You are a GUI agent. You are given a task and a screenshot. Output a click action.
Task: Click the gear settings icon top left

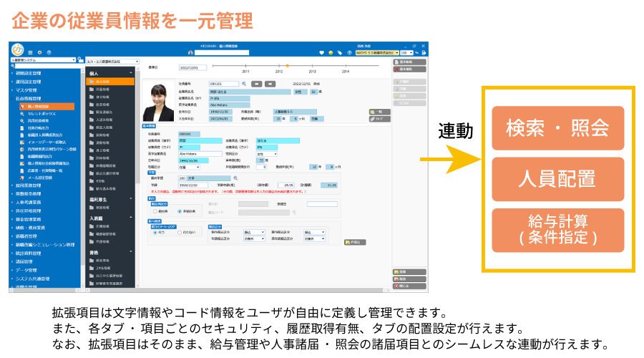pos(39,52)
